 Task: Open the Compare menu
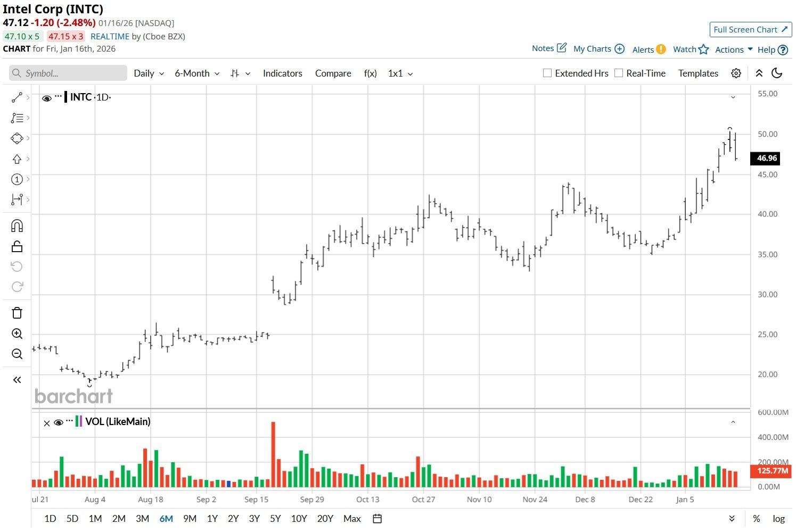[x=333, y=73]
